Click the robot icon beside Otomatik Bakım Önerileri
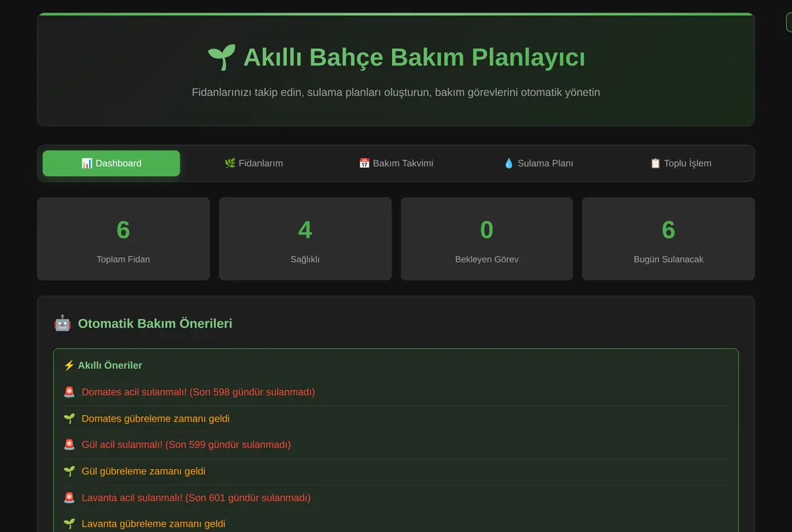This screenshot has height=532, width=792. 62,323
